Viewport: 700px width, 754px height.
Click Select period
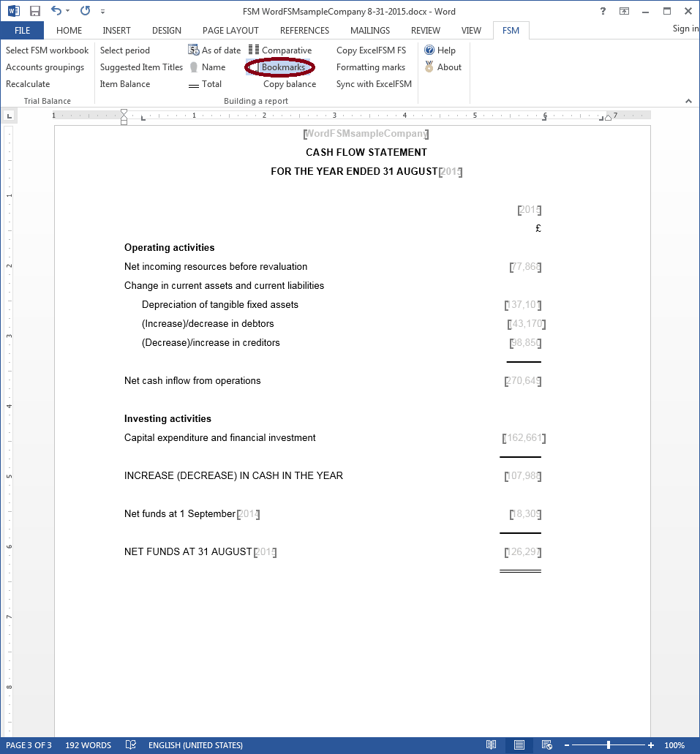(x=124, y=50)
